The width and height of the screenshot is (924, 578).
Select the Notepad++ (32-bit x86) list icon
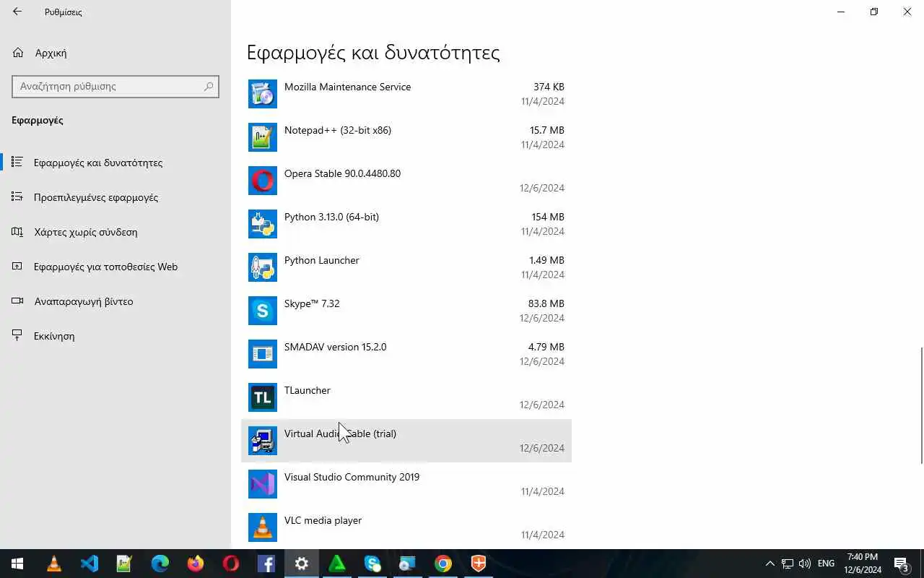(263, 137)
